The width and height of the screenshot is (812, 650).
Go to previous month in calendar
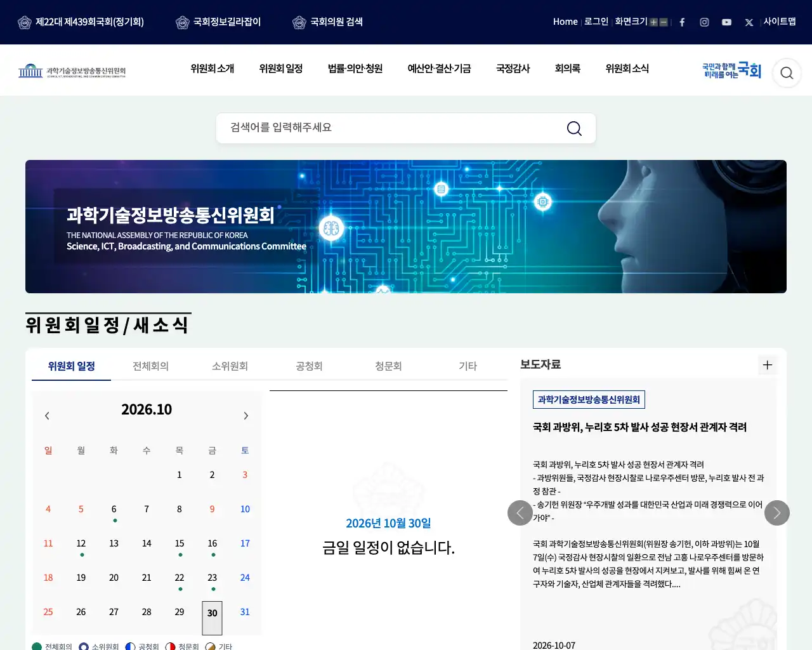click(47, 416)
